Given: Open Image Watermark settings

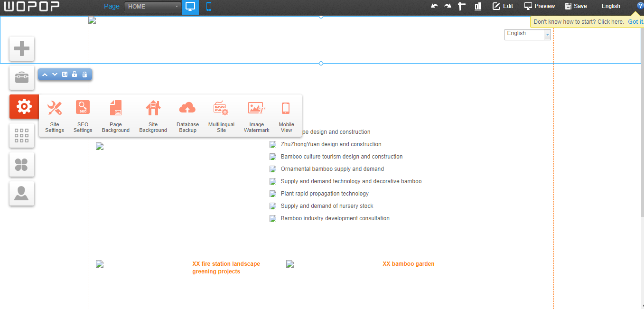Looking at the screenshot, I should pyautogui.click(x=256, y=116).
